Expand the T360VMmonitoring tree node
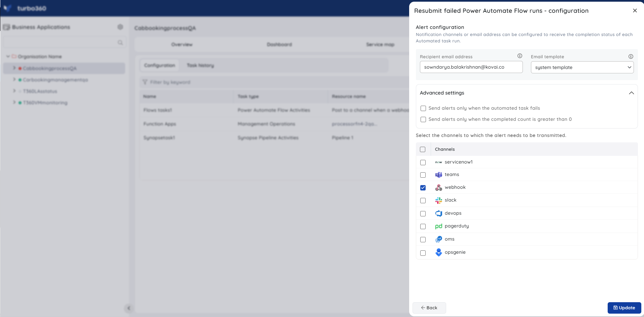 pyautogui.click(x=14, y=102)
